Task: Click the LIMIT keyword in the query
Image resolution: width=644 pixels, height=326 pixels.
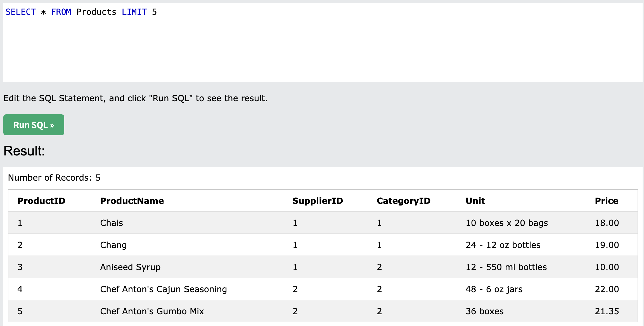Action: click(x=134, y=12)
